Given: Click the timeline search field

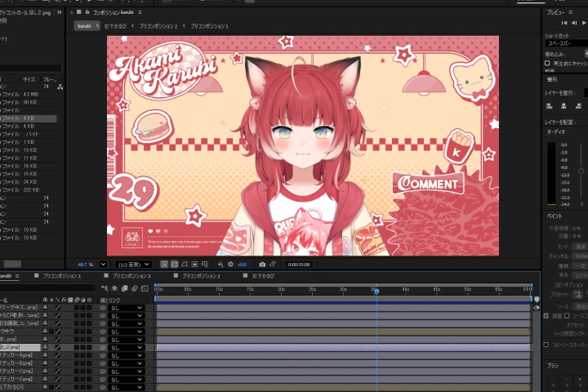Looking at the screenshot, I should tap(47, 288).
